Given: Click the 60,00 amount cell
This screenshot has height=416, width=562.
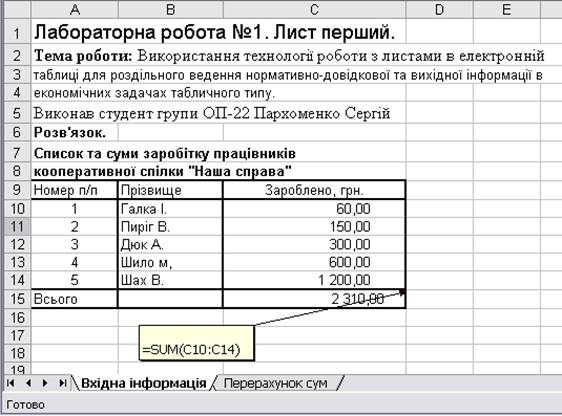Looking at the screenshot, I should (x=314, y=209).
